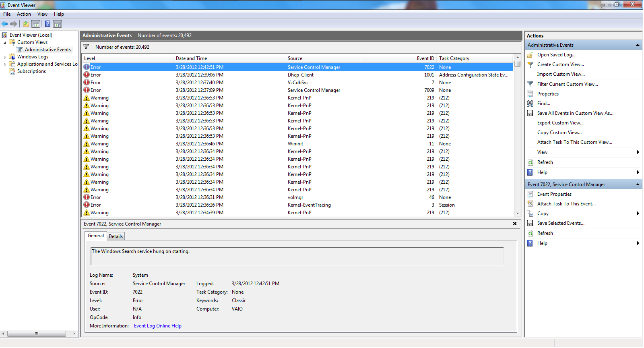Click Refresh under Administrative Events actions
Viewport: 644px width, 348px height.
click(545, 162)
